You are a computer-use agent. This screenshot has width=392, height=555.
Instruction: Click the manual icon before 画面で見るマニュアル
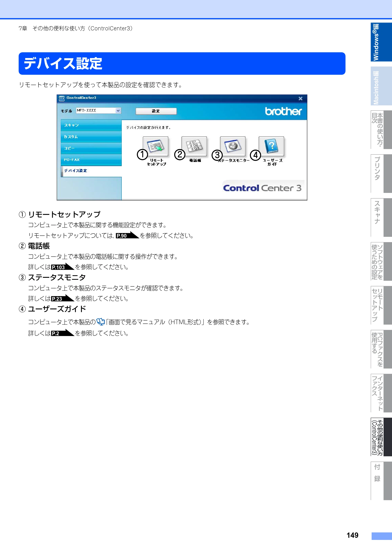pyautogui.click(x=101, y=322)
